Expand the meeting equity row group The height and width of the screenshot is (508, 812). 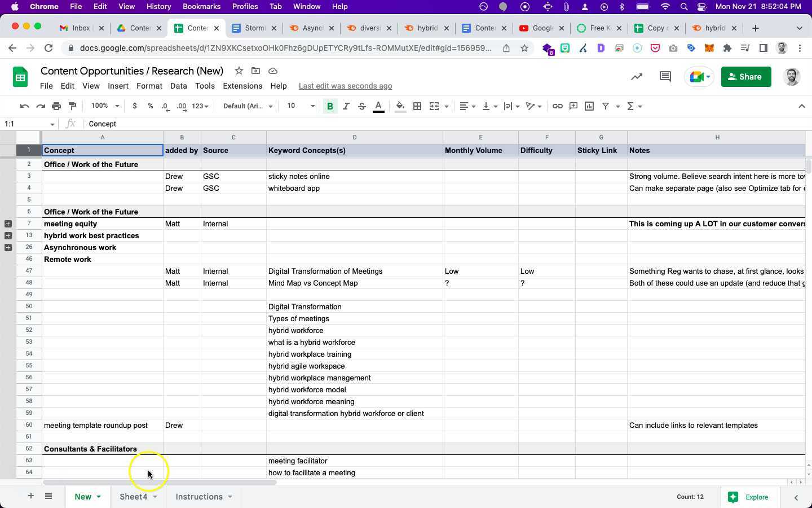[8, 224]
